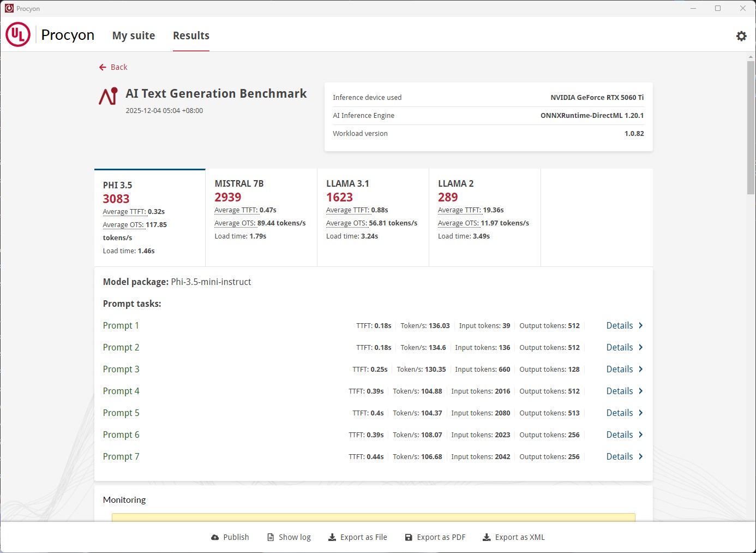
Task: Click the AI Text Generation Benchmark title
Action: pyautogui.click(x=216, y=93)
